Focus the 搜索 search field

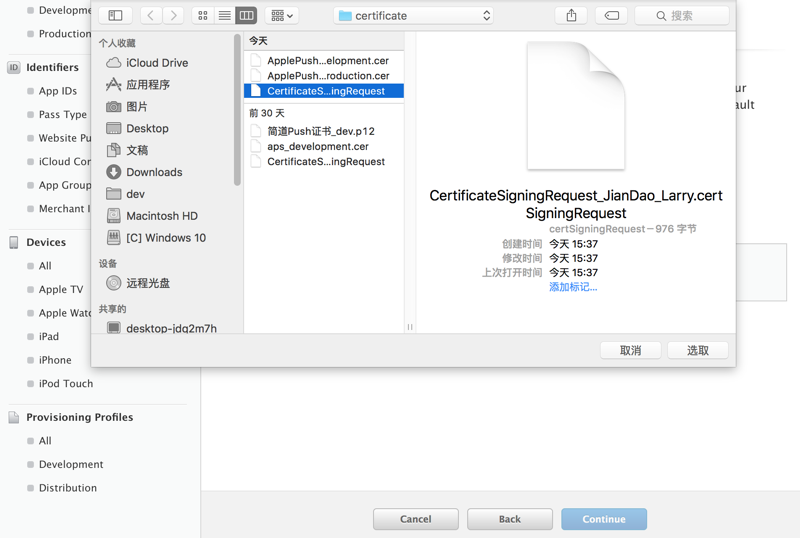(682, 15)
